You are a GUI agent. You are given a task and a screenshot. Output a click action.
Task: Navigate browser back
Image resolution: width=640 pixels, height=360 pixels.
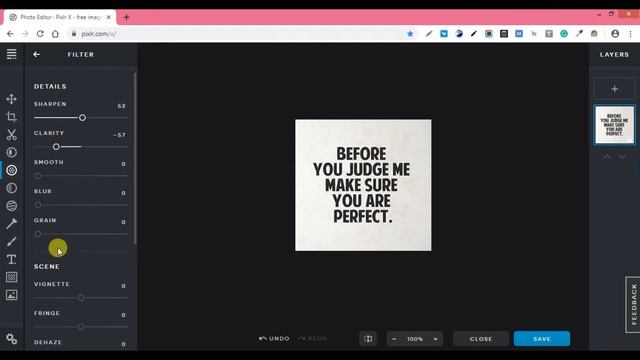(10, 34)
